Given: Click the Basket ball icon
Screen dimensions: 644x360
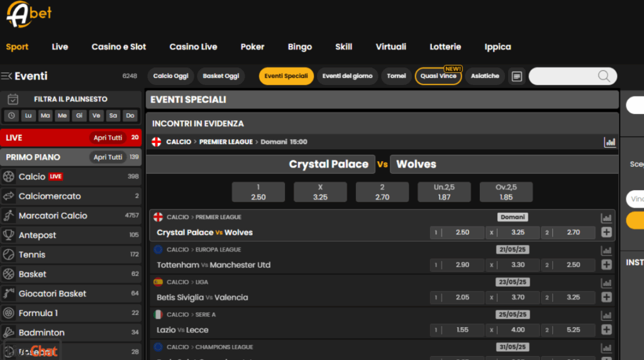Looking at the screenshot, I should 8,274.
